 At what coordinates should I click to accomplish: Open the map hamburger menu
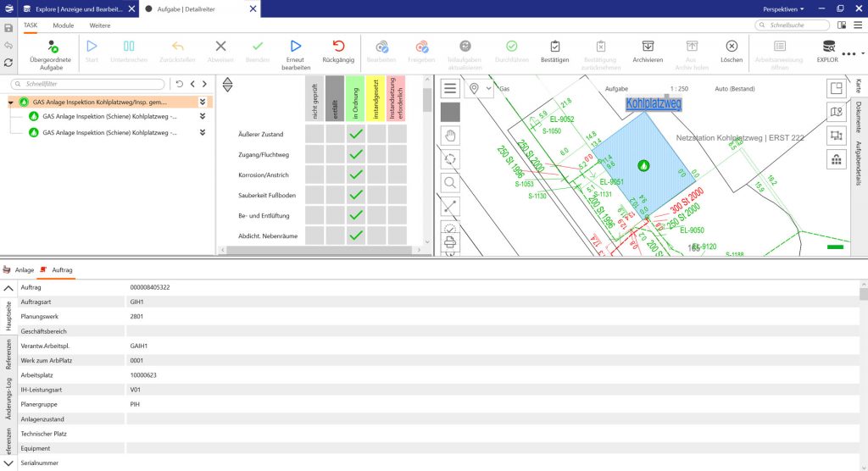click(x=450, y=89)
